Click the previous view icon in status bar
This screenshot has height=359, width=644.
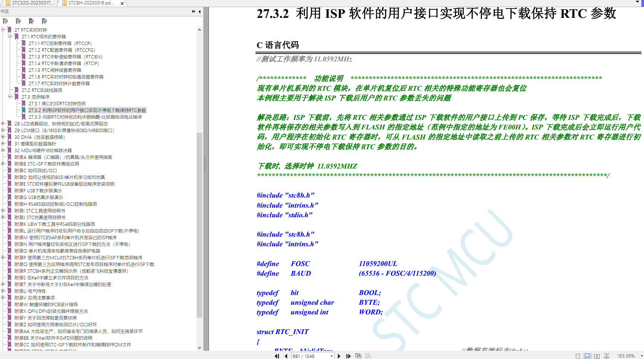point(358,356)
